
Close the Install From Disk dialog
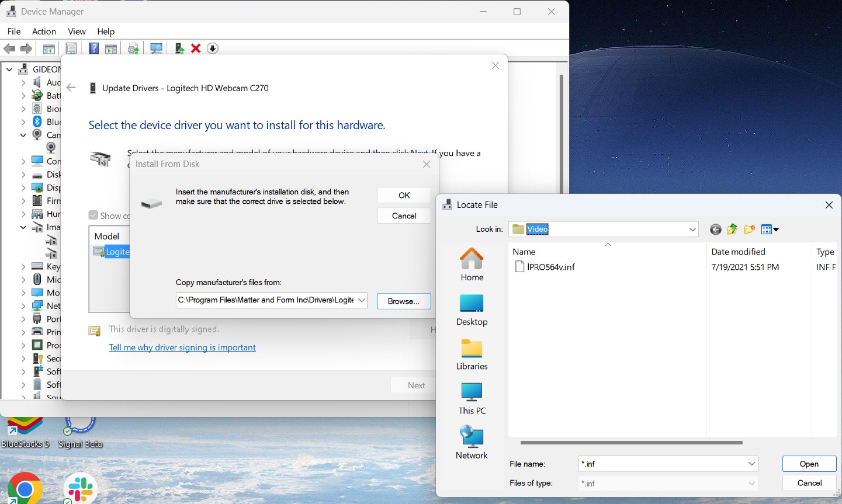tap(427, 164)
